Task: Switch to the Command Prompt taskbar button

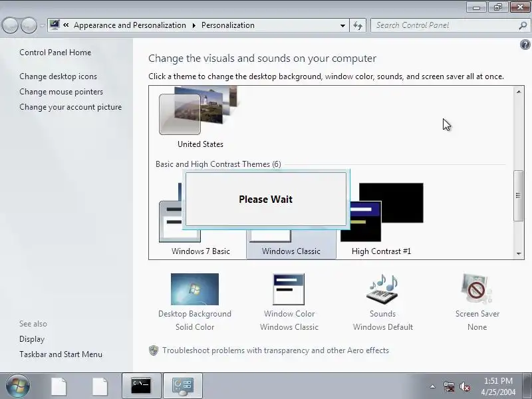Action: (142, 386)
